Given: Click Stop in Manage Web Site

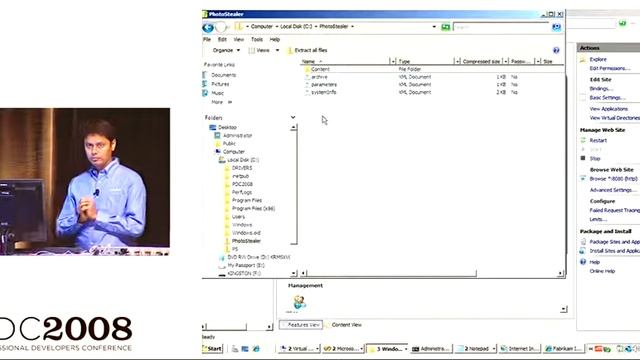Looking at the screenshot, I should tap(595, 158).
